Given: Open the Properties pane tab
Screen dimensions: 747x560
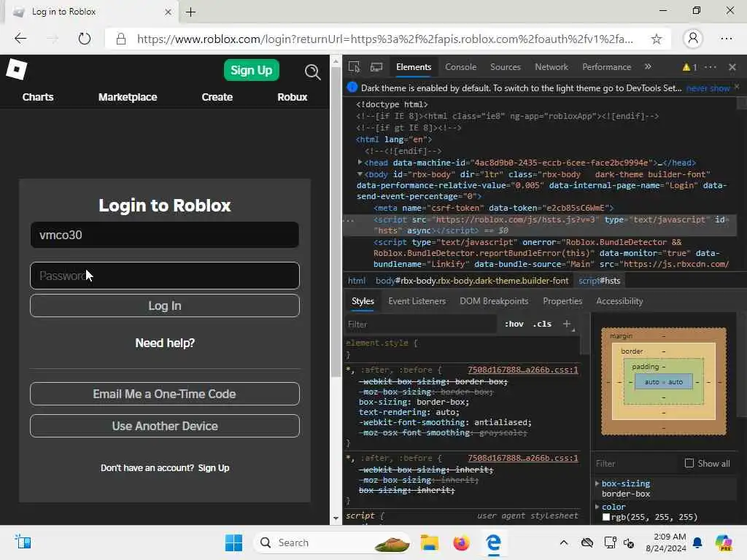Looking at the screenshot, I should click(x=562, y=301).
